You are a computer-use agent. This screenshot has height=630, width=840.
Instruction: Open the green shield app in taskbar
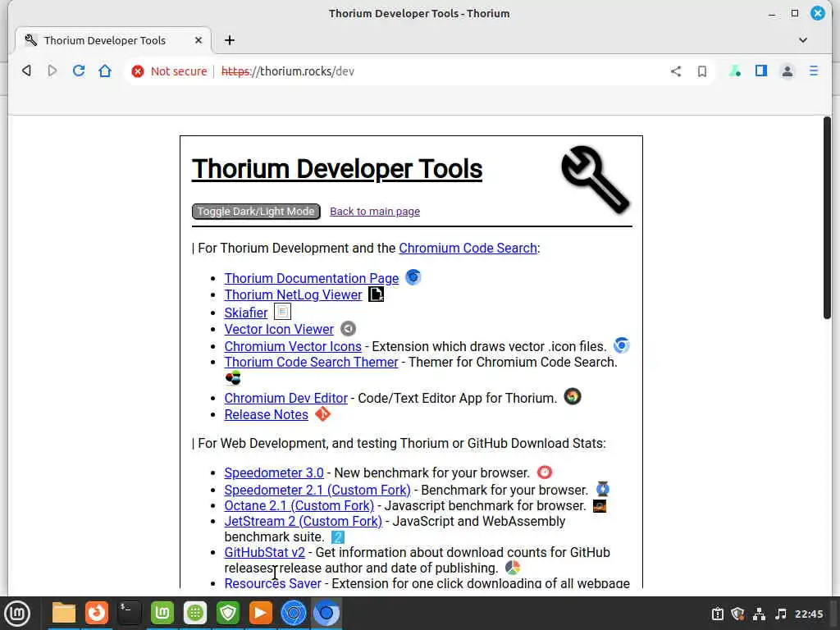tap(228, 613)
